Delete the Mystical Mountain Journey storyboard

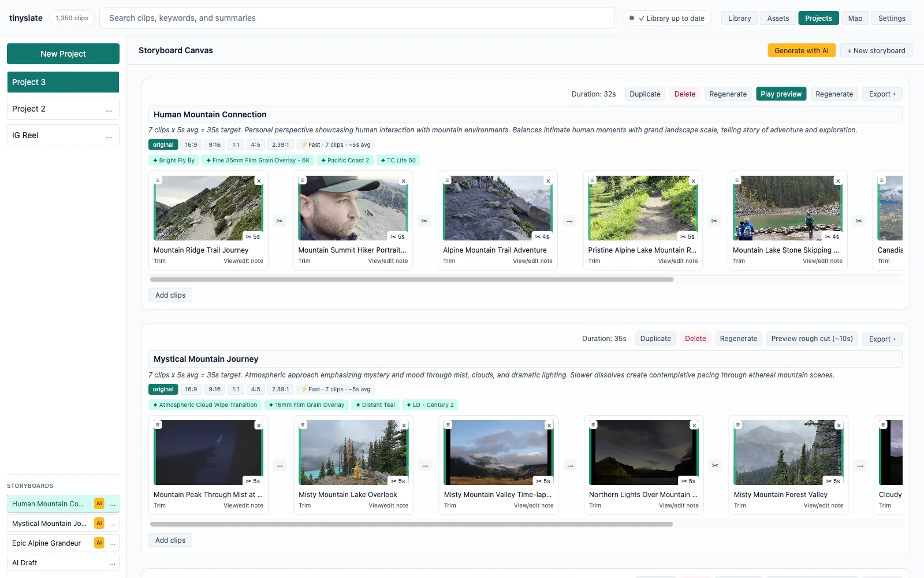[x=695, y=339]
